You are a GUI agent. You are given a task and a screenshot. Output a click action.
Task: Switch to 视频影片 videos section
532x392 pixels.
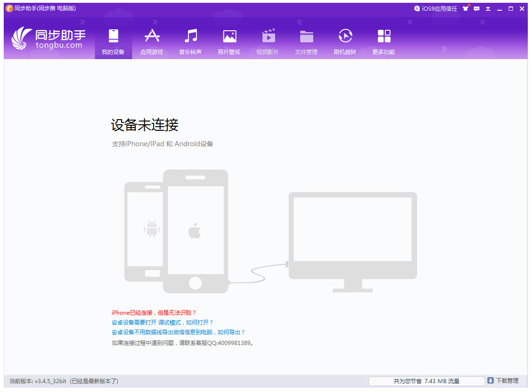coord(268,42)
